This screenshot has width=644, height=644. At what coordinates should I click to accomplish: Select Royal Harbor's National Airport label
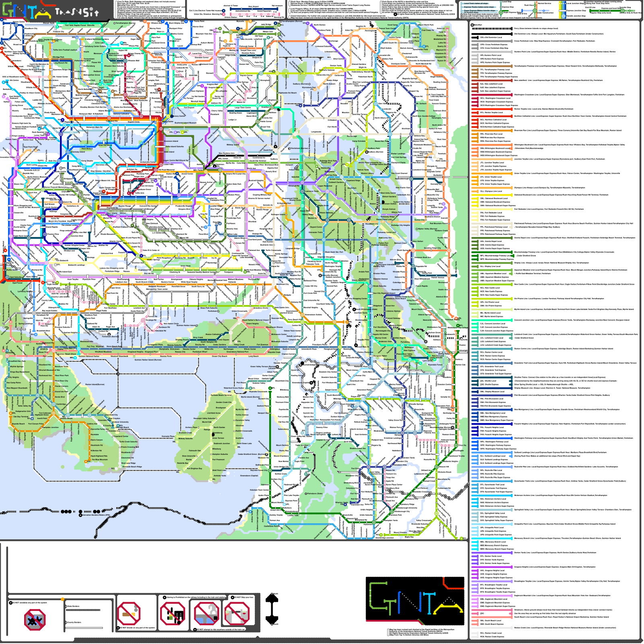[256, 320]
